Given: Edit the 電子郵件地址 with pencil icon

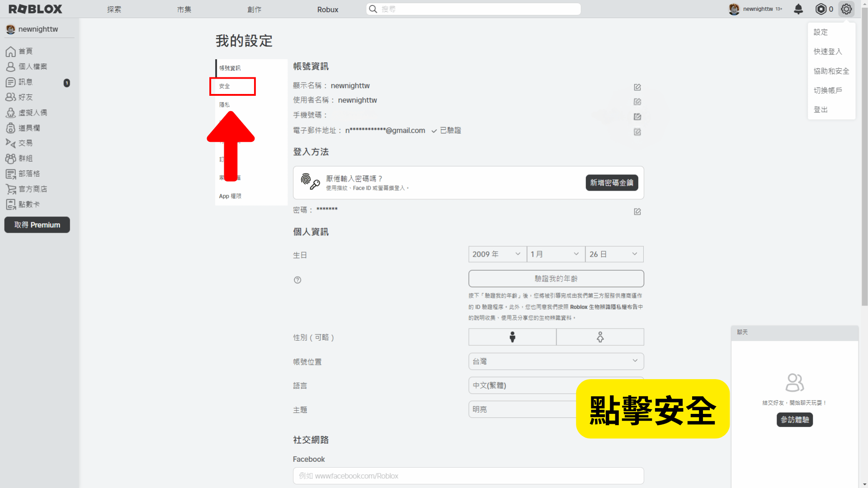Looking at the screenshot, I should pos(637,132).
